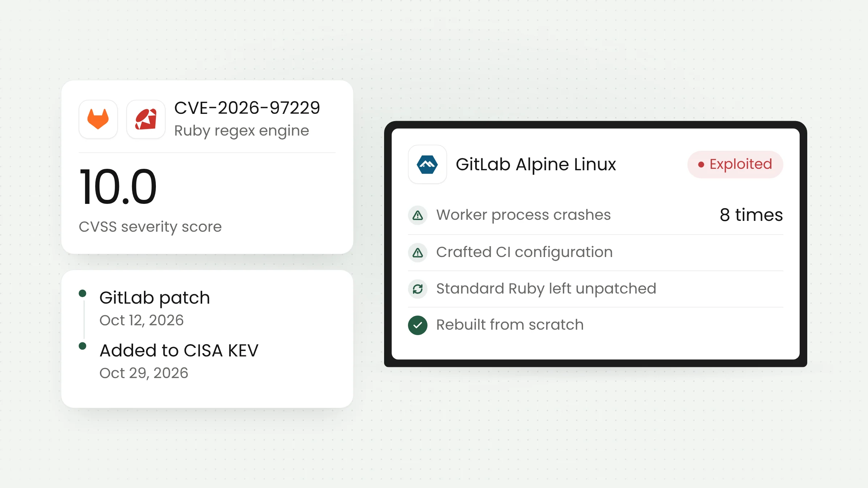Click warning icon beside Worker process crashes
The image size is (868, 488).
pos(418,215)
